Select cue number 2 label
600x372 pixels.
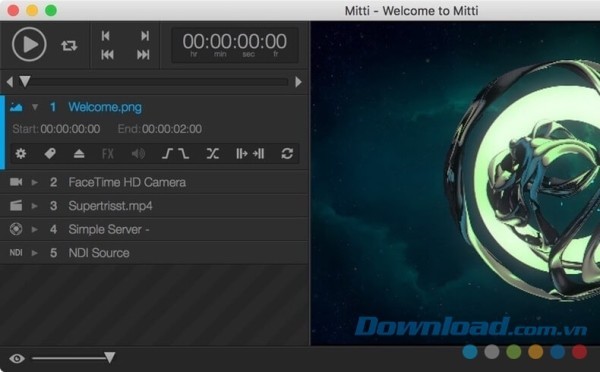click(x=54, y=182)
